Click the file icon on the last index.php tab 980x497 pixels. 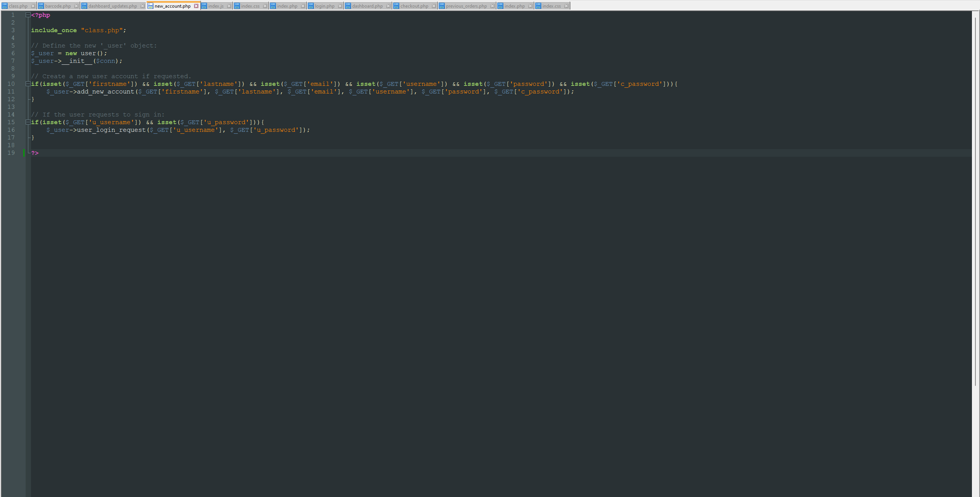[x=500, y=6]
